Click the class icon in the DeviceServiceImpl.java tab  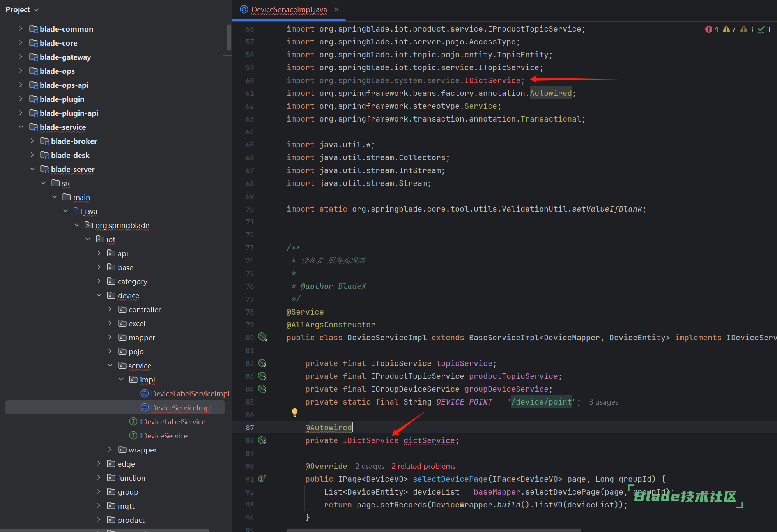[x=244, y=9]
